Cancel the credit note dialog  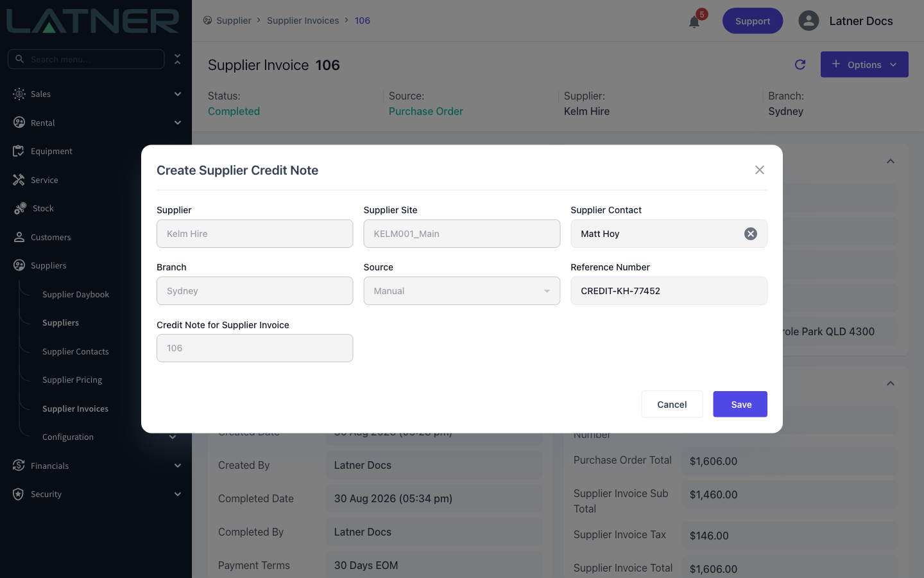(672, 404)
